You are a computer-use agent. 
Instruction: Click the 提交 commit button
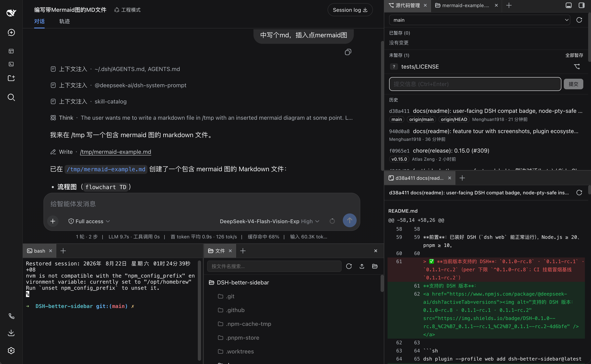573,84
